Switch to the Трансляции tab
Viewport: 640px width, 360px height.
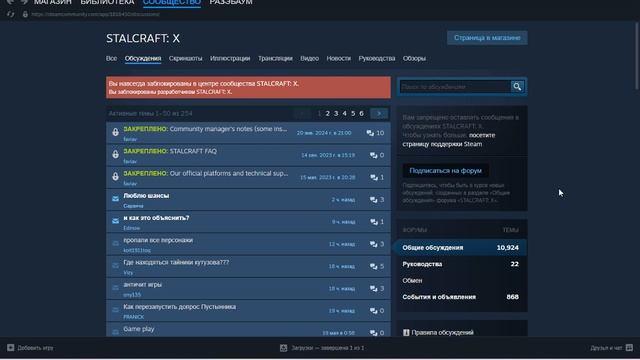[x=275, y=58]
